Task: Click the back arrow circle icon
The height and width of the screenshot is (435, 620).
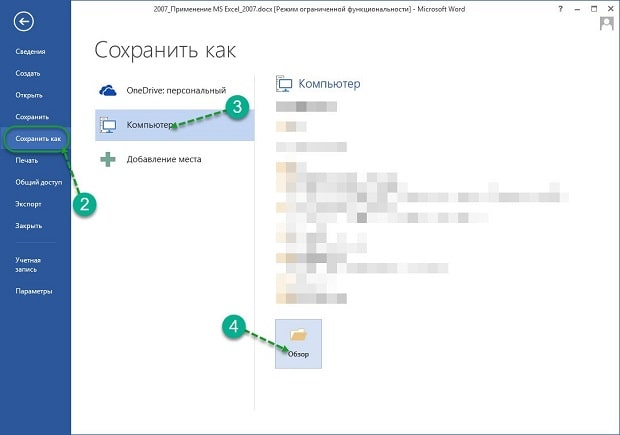Action: tap(23, 21)
